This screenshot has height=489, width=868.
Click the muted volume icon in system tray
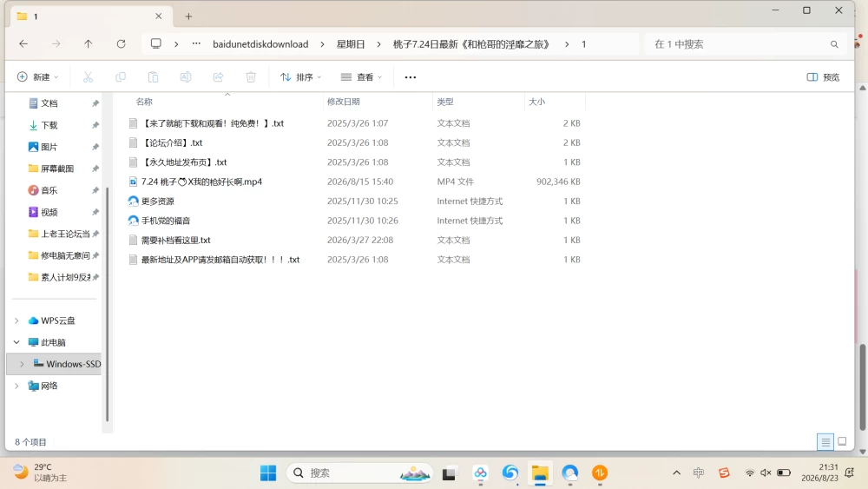(766, 473)
